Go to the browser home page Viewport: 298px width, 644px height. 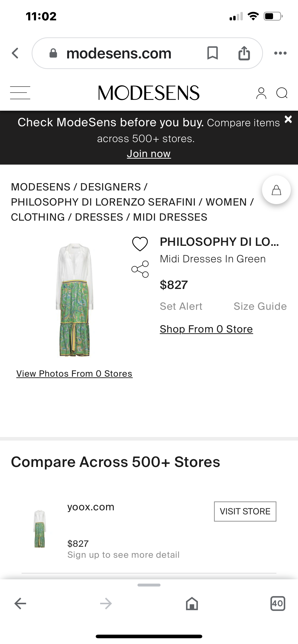[192, 604]
